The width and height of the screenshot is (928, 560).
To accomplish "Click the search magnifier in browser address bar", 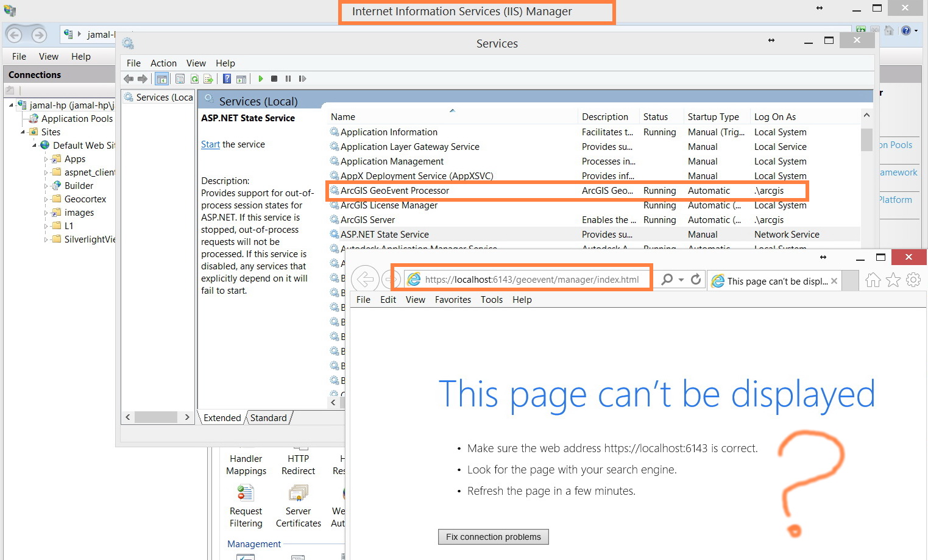I will 667,279.
